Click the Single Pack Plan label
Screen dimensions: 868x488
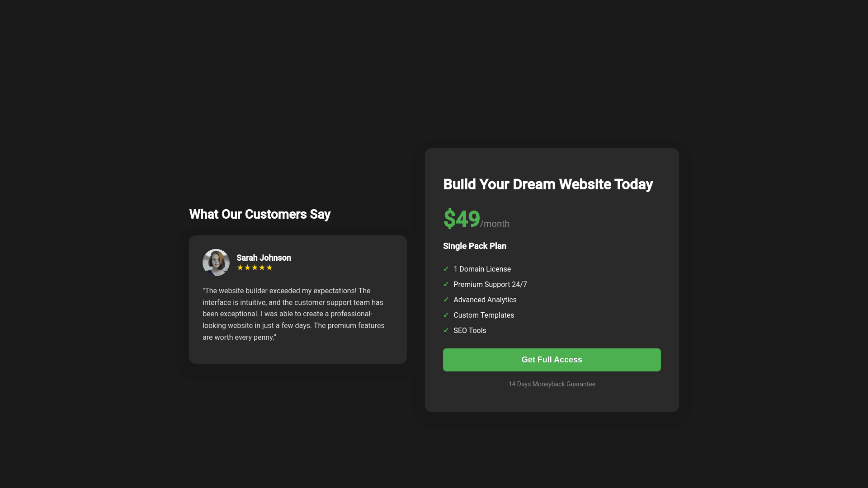(475, 246)
